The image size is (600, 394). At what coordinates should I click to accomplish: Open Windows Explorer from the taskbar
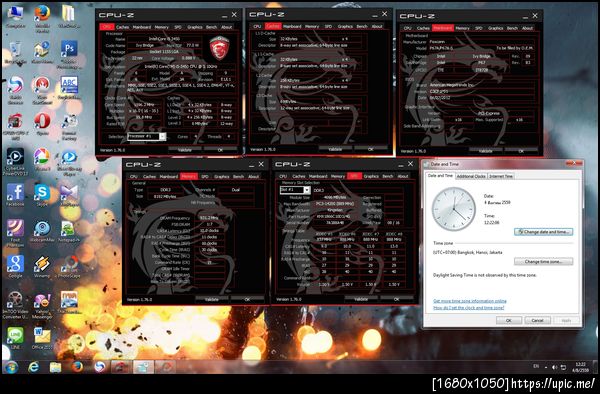(55, 368)
